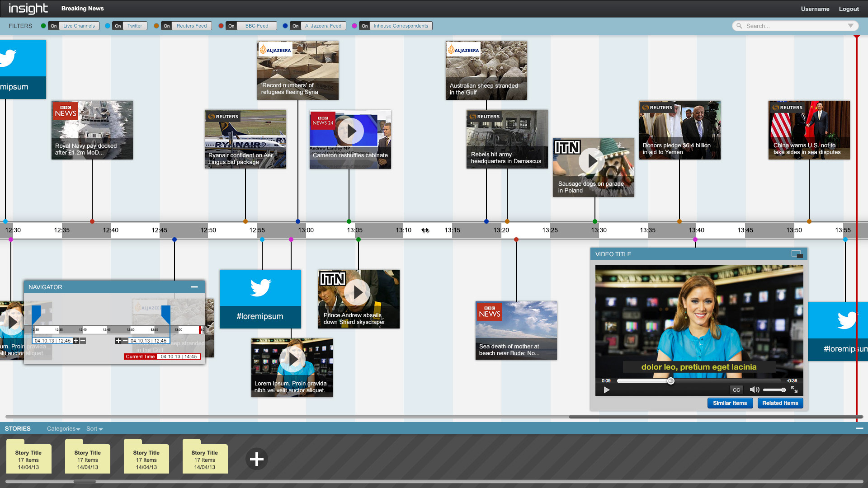
Task: Toggle the Al Jazeera Feed On switch
Action: click(295, 26)
